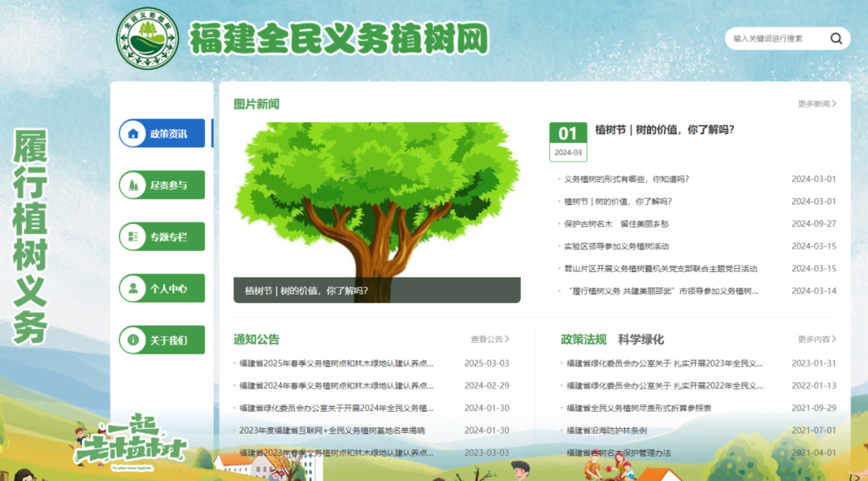Open the 2024年春季义务植树点 announcement
868x481 pixels.
point(337,386)
